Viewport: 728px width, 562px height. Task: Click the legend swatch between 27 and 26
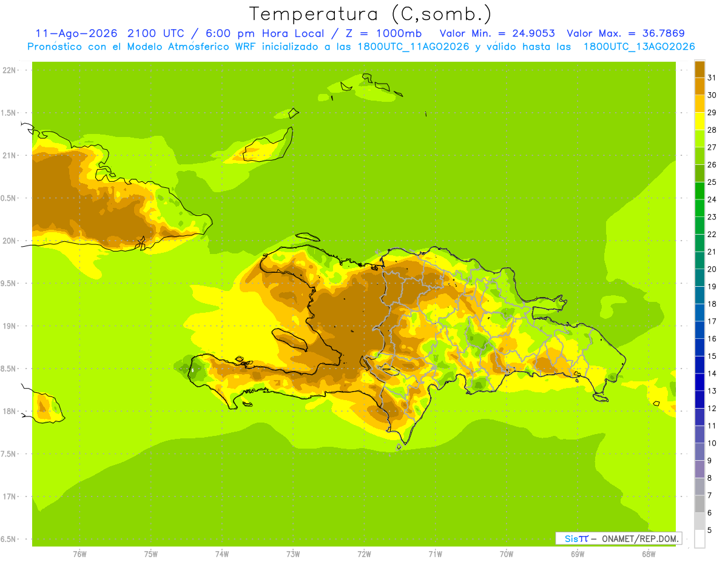[699, 156]
